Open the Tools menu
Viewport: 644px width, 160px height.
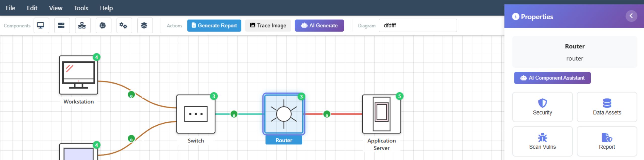[81, 8]
